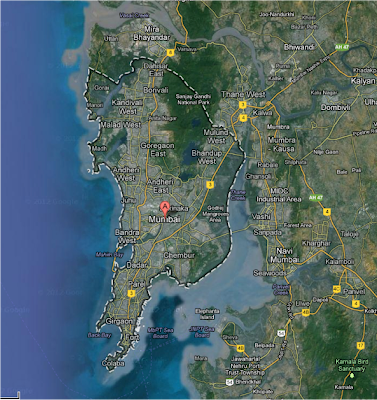Screen dimensions: 377x400
Task: Click highway 8 shield below Mira Bhayandar
Action: click(x=171, y=52)
